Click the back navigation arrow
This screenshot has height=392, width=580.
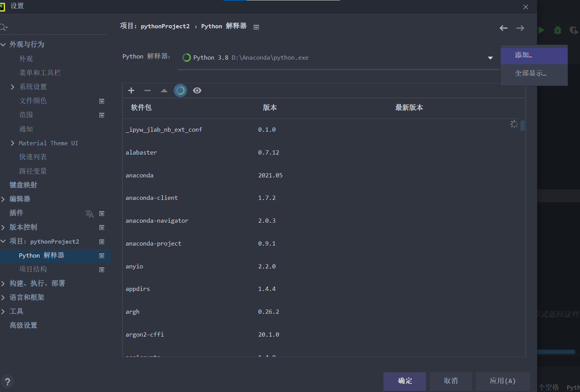click(x=503, y=28)
